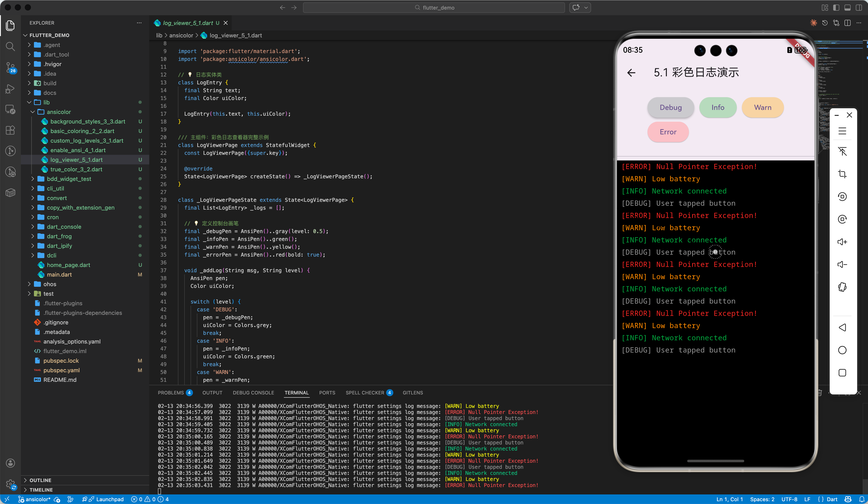The height and width of the screenshot is (504, 868).
Task: Click the emulator crop screenshot icon
Action: (x=842, y=174)
